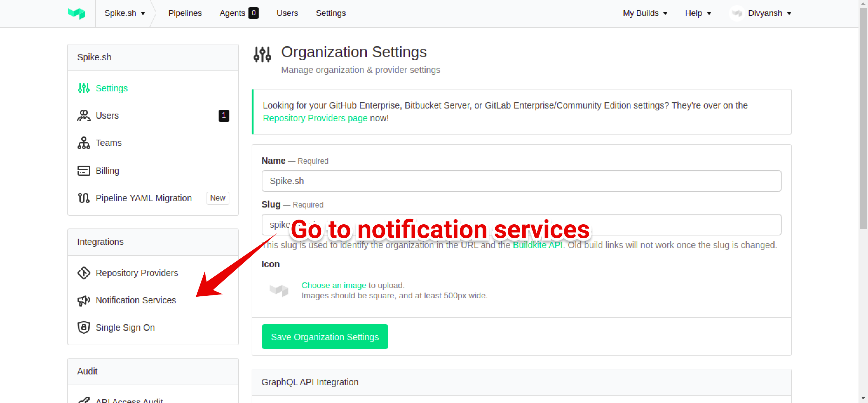The image size is (868, 403).
Task: Click the scrollbar up arrow
Action: tap(863, 4)
